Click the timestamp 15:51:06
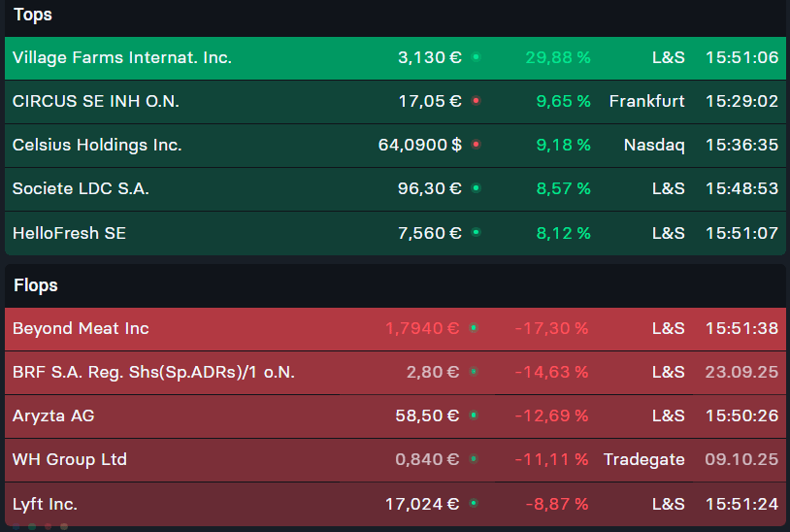790x532 pixels. pyautogui.click(x=741, y=57)
